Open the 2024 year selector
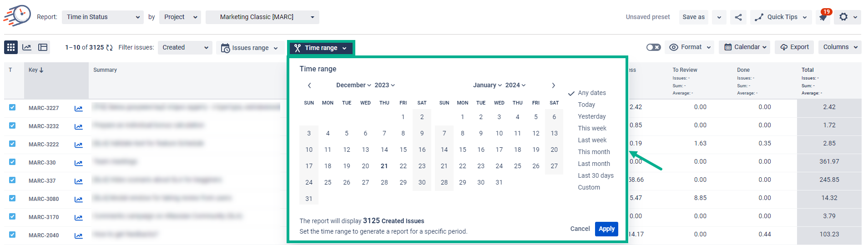868x245 pixels. click(515, 85)
